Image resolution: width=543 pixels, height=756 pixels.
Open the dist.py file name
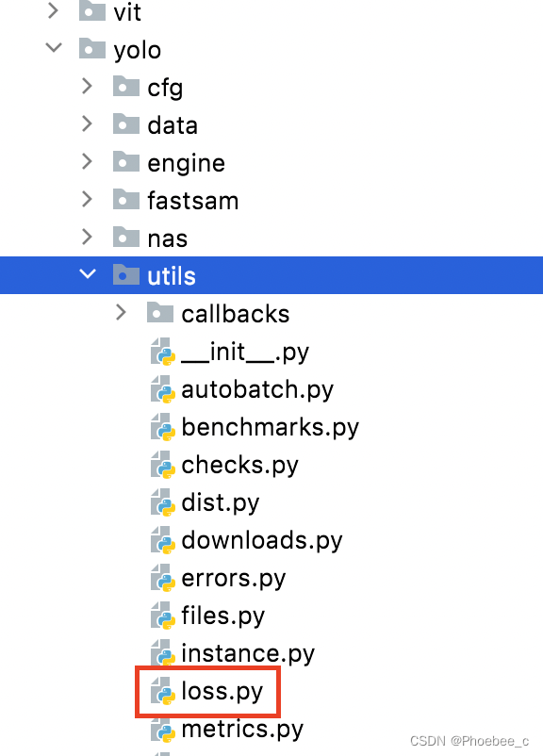pyautogui.click(x=221, y=503)
